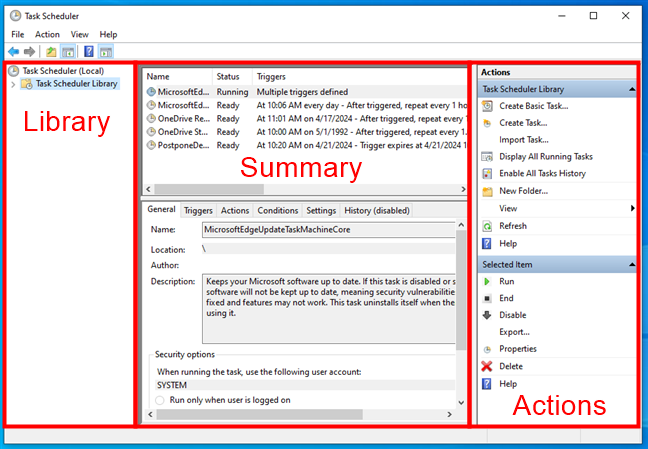Click Help icon under Task Scheduler Library actions

pyautogui.click(x=487, y=244)
